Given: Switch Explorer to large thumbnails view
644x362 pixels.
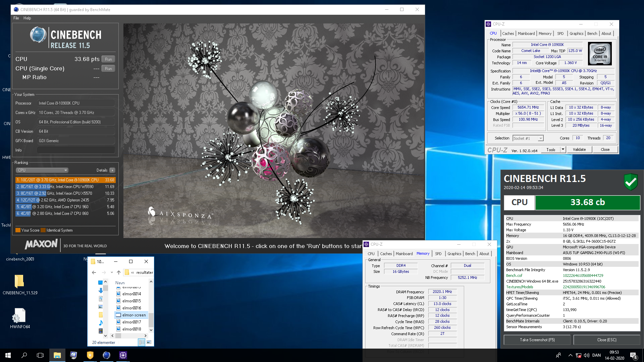Looking at the screenshot, I should pos(149,342).
